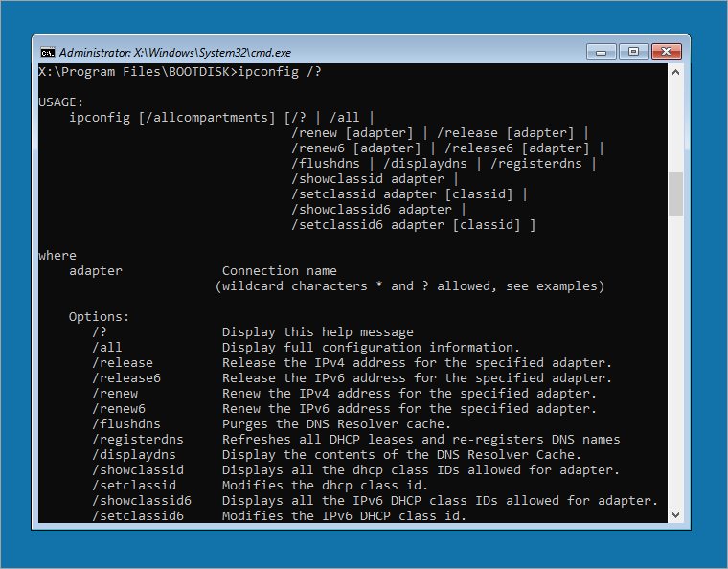Click the cmd.exe icon in title bar
The image size is (728, 569).
[47, 53]
